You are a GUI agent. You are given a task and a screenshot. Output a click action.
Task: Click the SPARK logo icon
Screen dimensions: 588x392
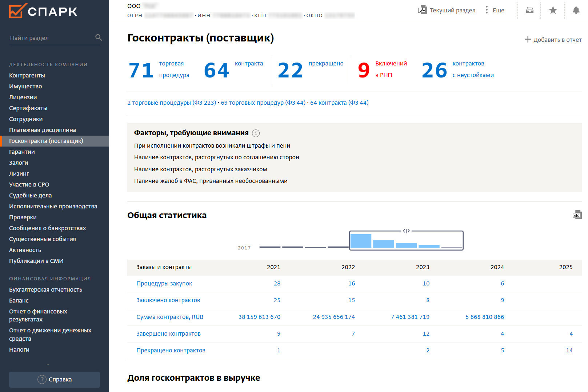click(x=17, y=11)
